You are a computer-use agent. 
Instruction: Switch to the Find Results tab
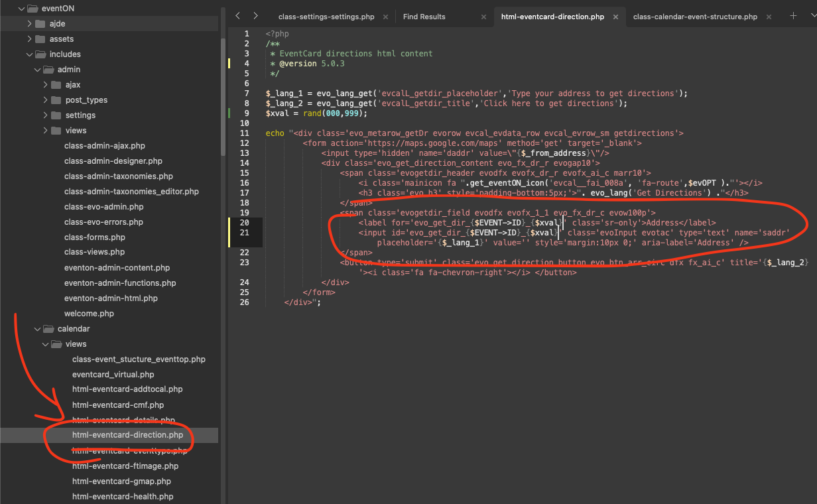coord(424,17)
